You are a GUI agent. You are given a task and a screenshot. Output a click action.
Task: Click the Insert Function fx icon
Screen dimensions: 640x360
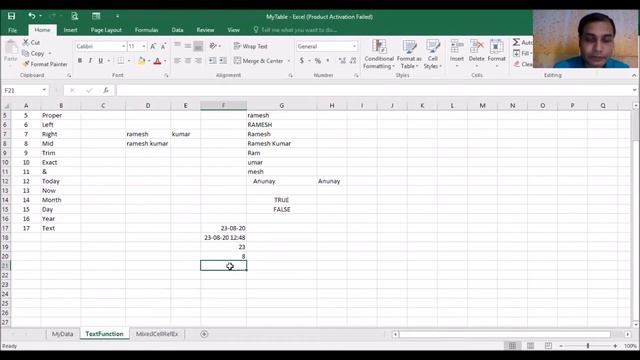[106, 90]
